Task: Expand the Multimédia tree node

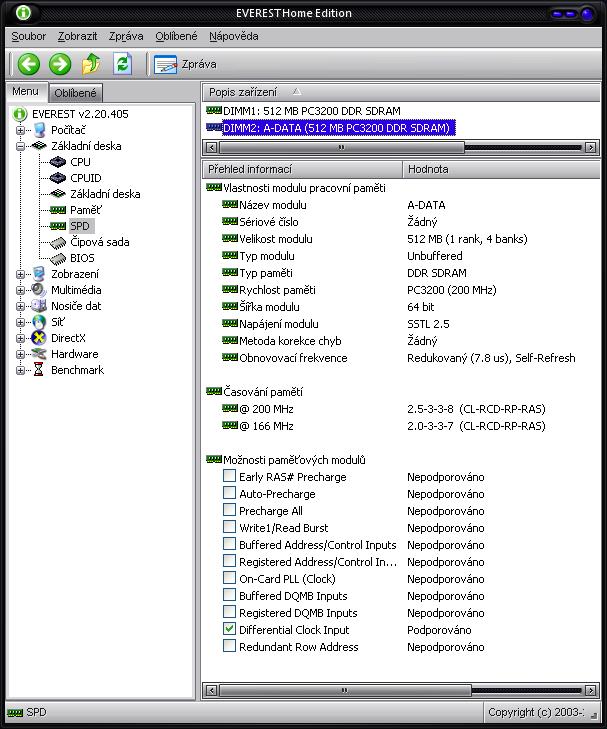Action: pos(21,290)
